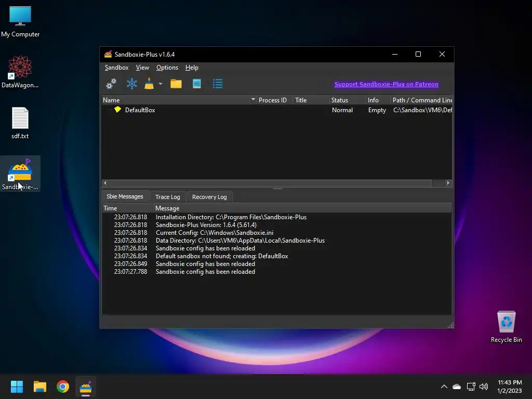Screen dimensions: 532x399
Task: Click the volume speaker tray icon
Action: 484,387
